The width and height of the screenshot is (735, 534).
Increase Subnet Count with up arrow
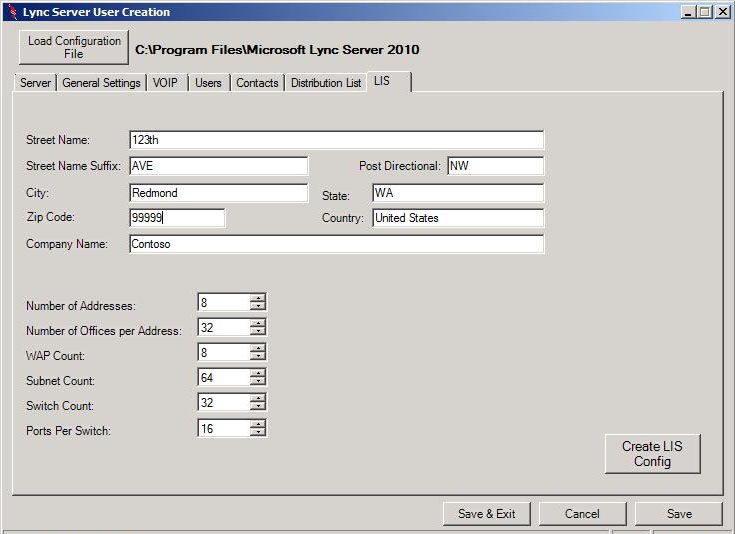(x=258, y=373)
